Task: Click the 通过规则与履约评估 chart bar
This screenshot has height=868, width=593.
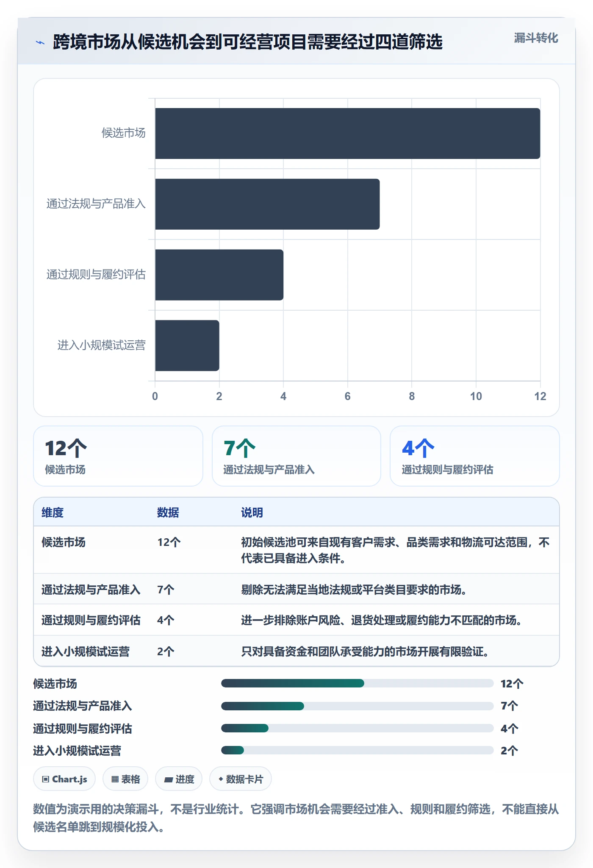Action: coord(219,275)
